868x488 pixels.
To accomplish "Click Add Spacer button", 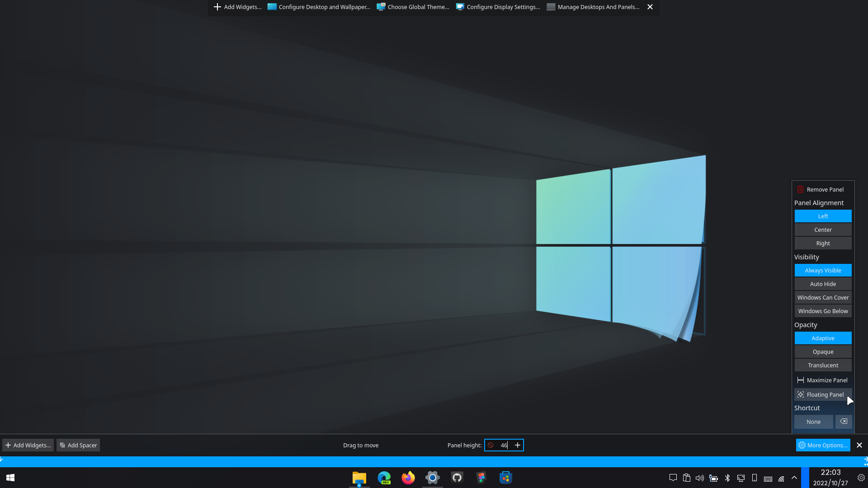I will 78,445.
